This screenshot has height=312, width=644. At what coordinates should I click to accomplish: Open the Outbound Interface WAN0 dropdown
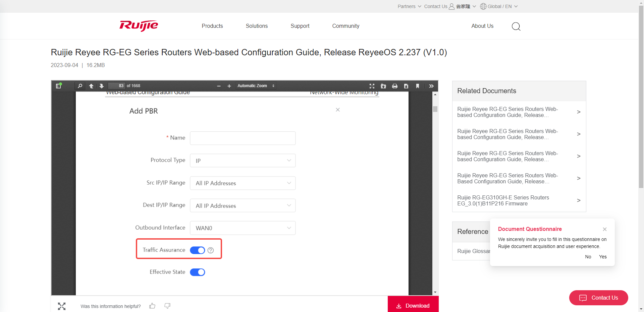coord(243,228)
